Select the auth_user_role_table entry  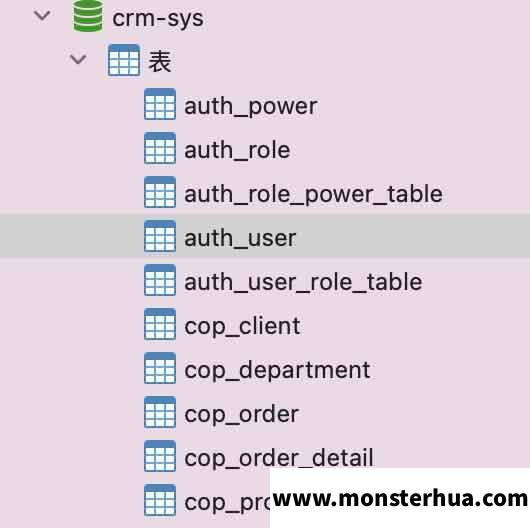[x=303, y=282]
